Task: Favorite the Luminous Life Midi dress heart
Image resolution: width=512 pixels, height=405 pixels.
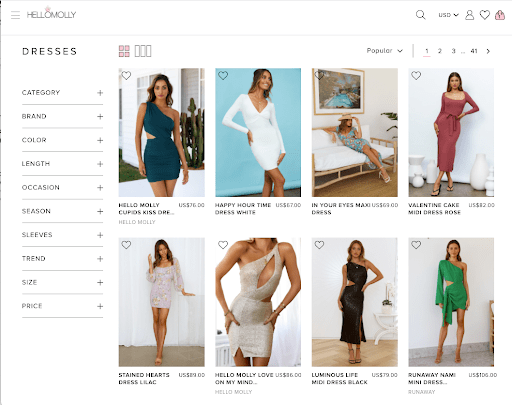Action: [x=319, y=245]
